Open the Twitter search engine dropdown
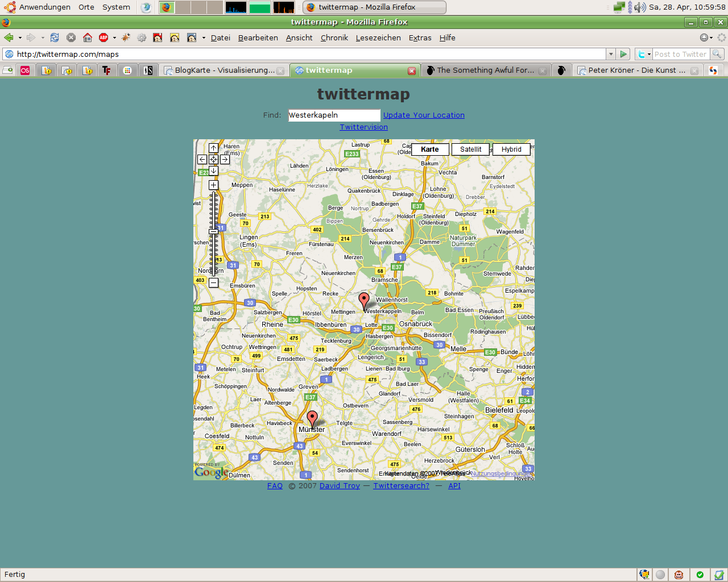This screenshot has width=728, height=582. click(x=644, y=54)
